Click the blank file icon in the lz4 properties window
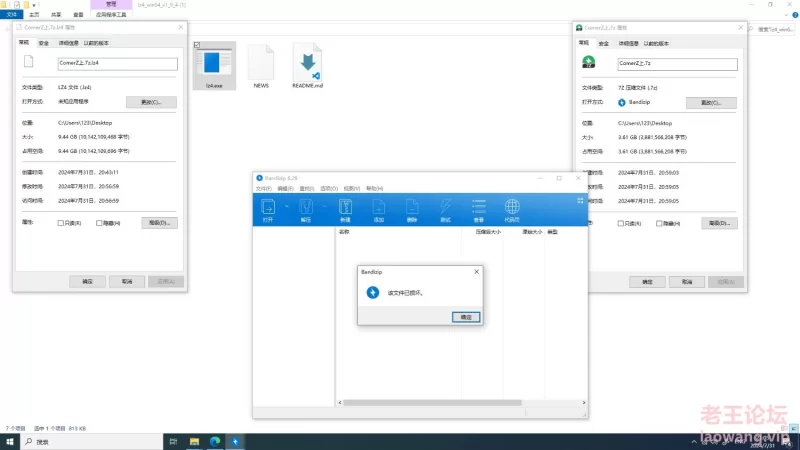 click(x=29, y=62)
